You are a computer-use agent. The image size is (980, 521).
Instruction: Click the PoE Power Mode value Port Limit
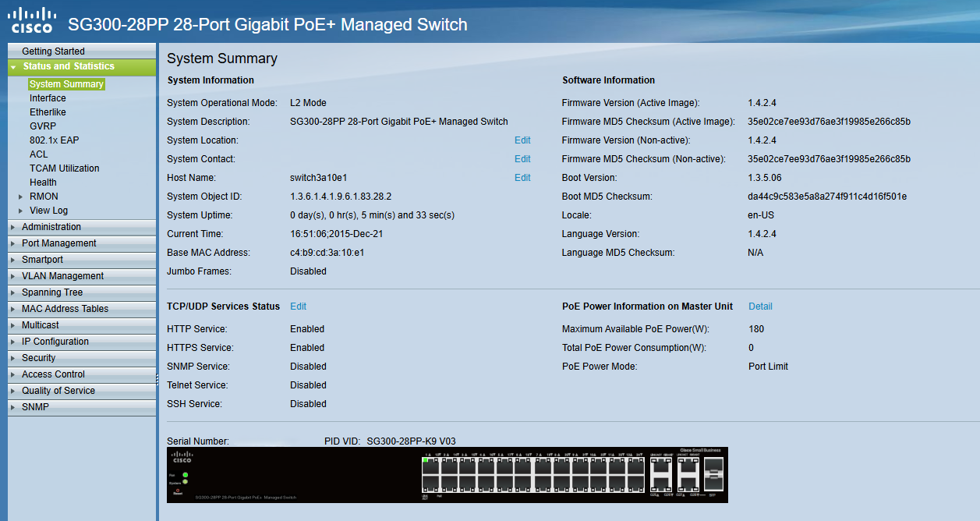[768, 367]
